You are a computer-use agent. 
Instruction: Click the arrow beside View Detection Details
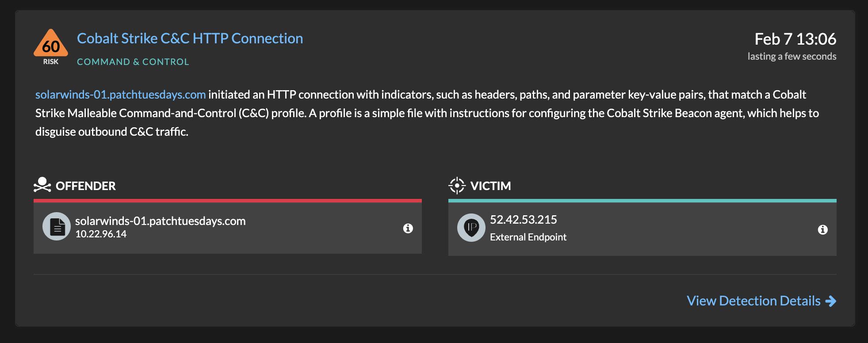tap(831, 301)
